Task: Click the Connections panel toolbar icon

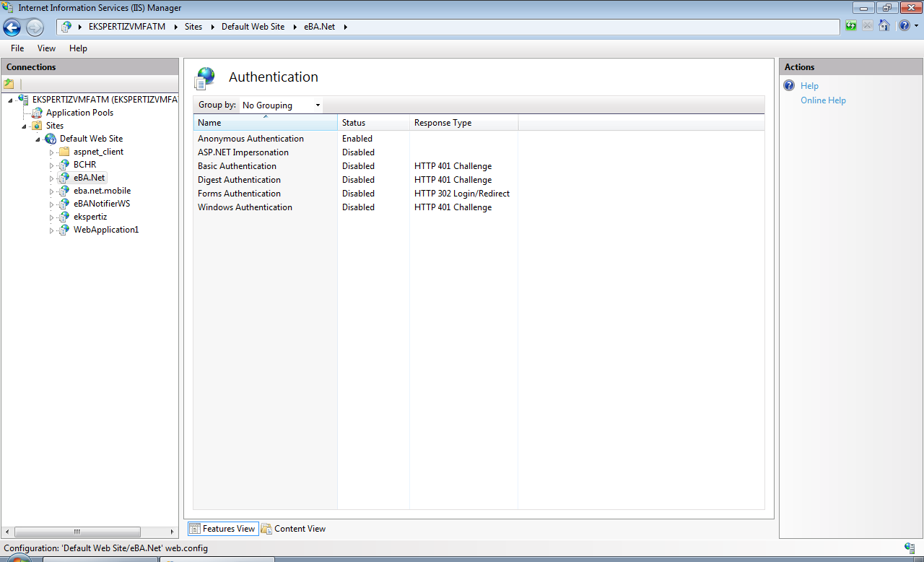Action: pos(9,84)
